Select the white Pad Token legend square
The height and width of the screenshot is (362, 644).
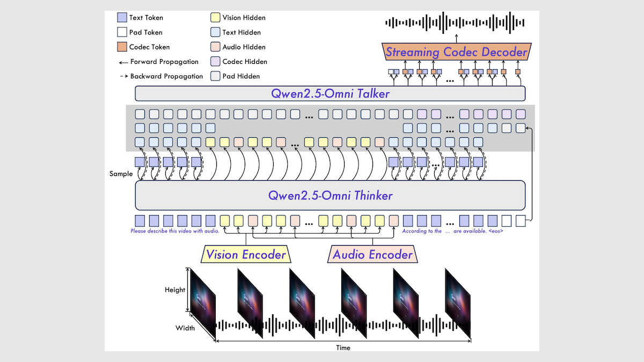[122, 32]
